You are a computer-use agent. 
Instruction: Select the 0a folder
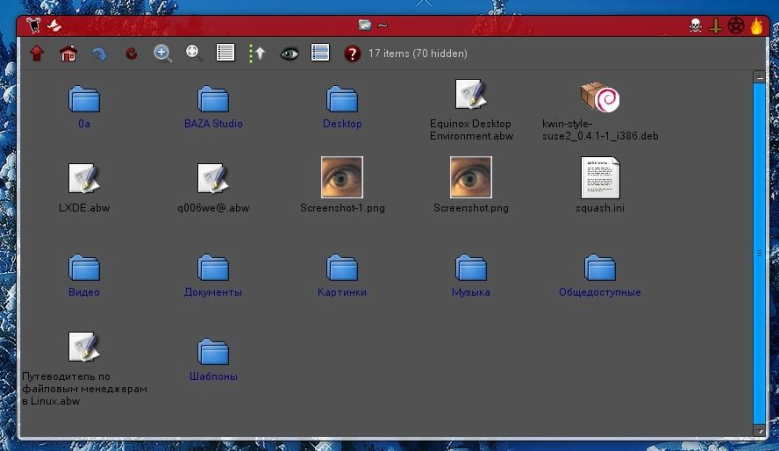point(84,107)
